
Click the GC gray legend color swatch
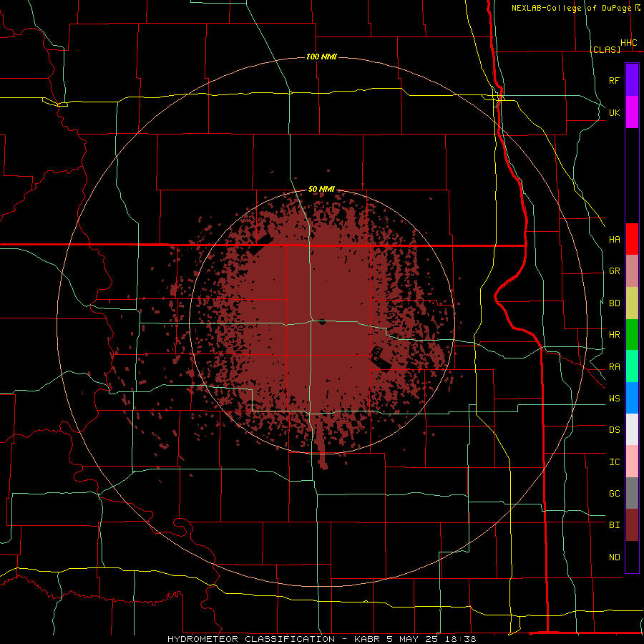click(x=632, y=493)
